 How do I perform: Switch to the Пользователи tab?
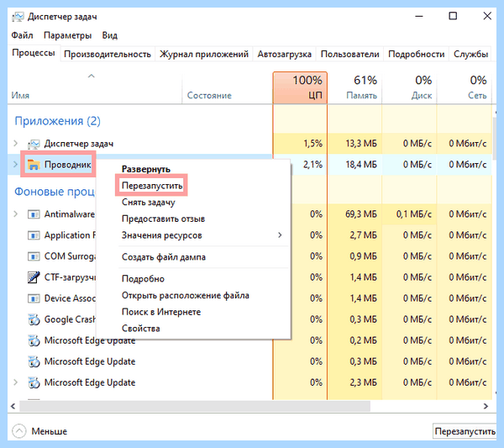coord(350,54)
